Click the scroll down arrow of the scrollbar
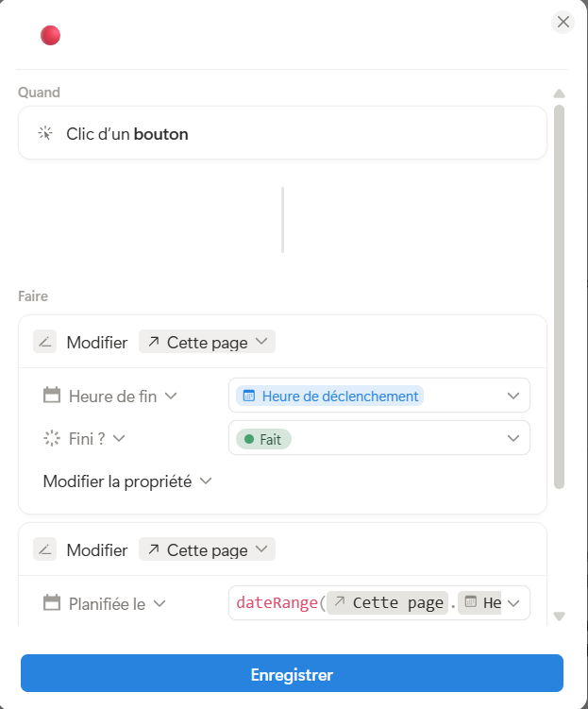The height and width of the screenshot is (709, 588). pyautogui.click(x=559, y=616)
